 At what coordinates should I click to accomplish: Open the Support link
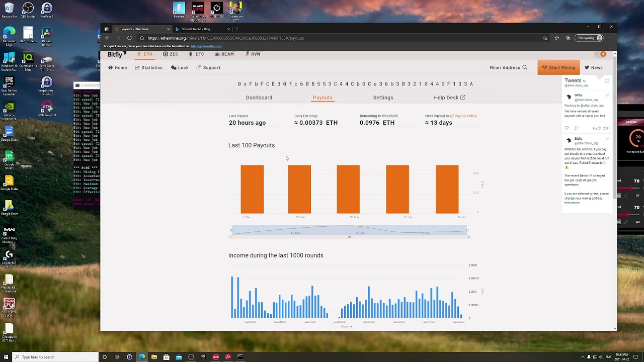pos(208,67)
